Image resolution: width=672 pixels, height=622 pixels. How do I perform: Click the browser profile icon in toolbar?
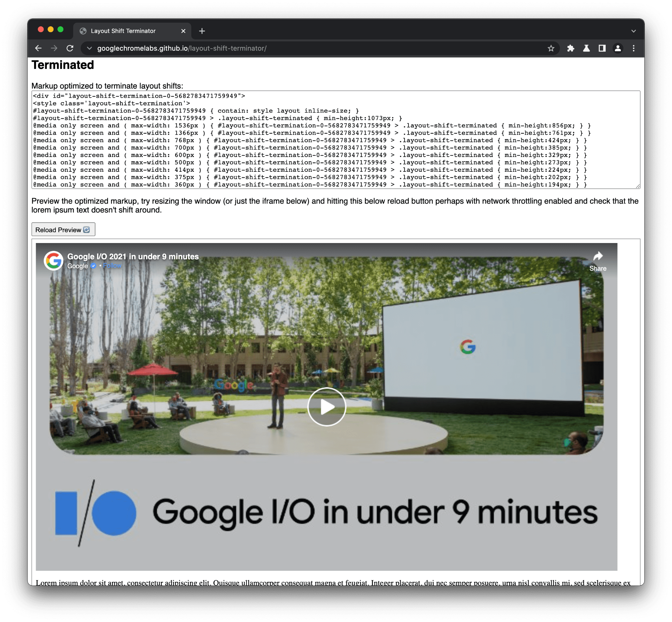619,48
